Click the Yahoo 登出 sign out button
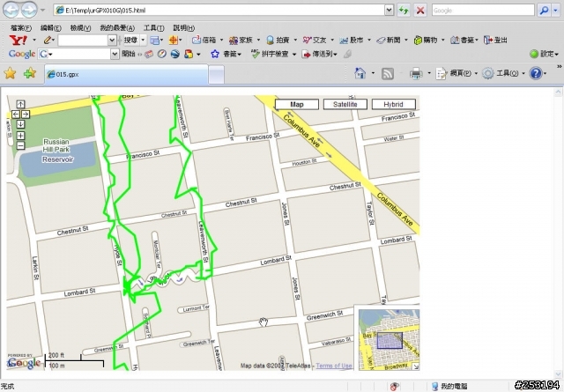Viewport: 564px width, 392px height. (x=495, y=40)
